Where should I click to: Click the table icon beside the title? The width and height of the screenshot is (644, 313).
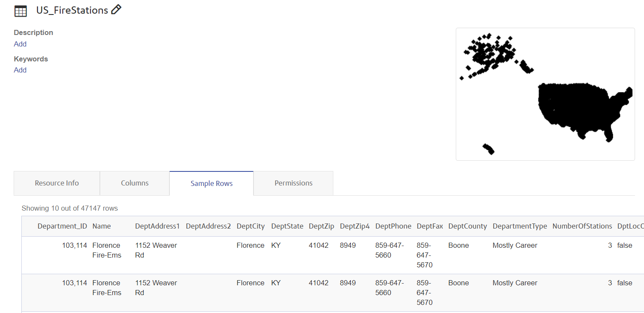20,11
